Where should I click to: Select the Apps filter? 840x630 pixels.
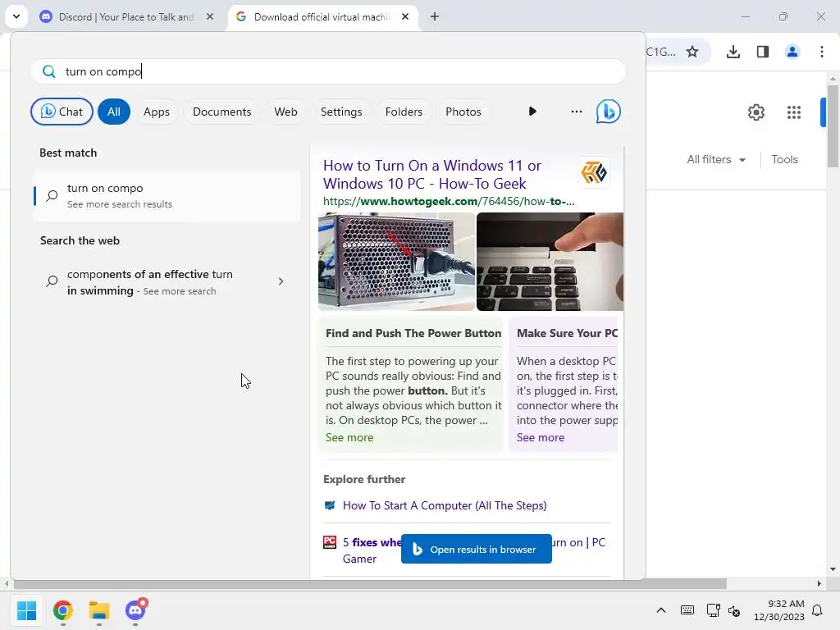coord(157,112)
